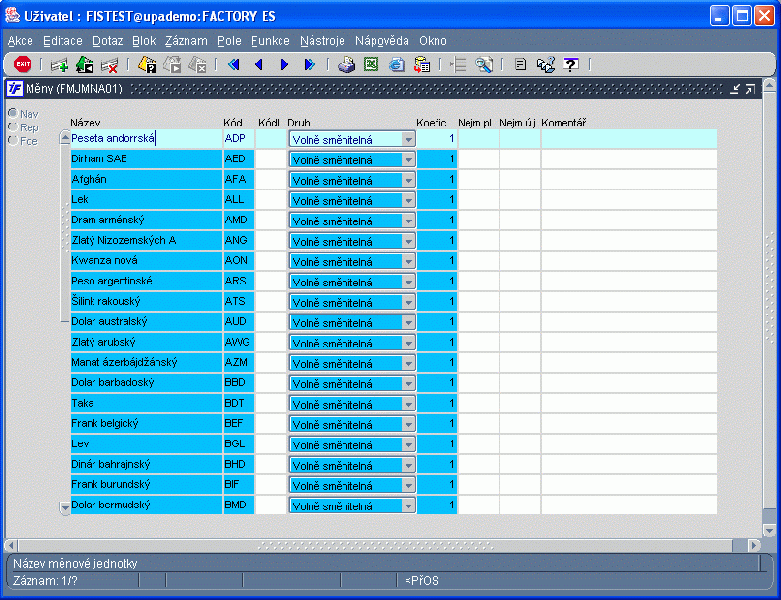This screenshot has height=600, width=781.
Task: Click the maximize arrow in Měny title bar
Action: 750,89
